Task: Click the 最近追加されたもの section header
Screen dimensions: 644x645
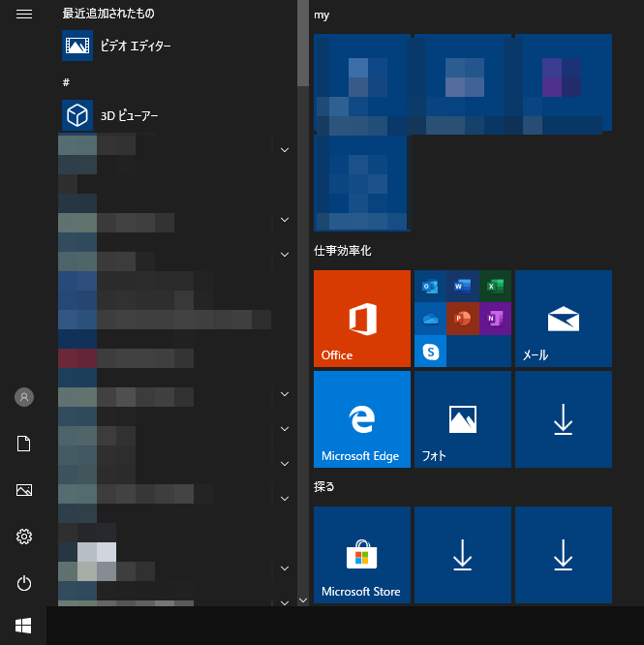Action: (108, 14)
